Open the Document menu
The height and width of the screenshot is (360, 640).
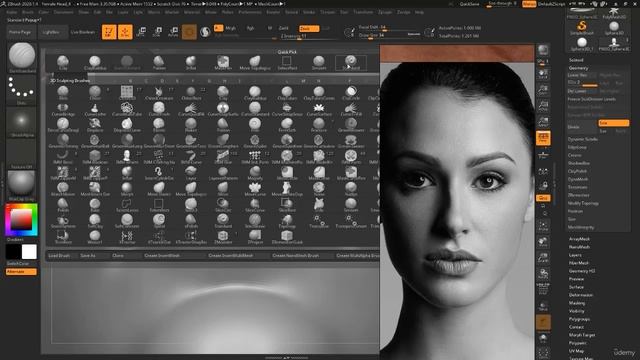64,12
